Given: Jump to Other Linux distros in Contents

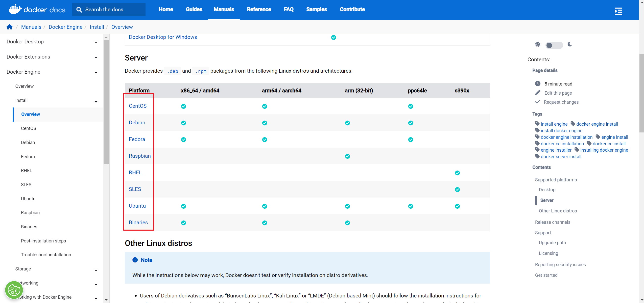Looking at the screenshot, I should (x=558, y=211).
